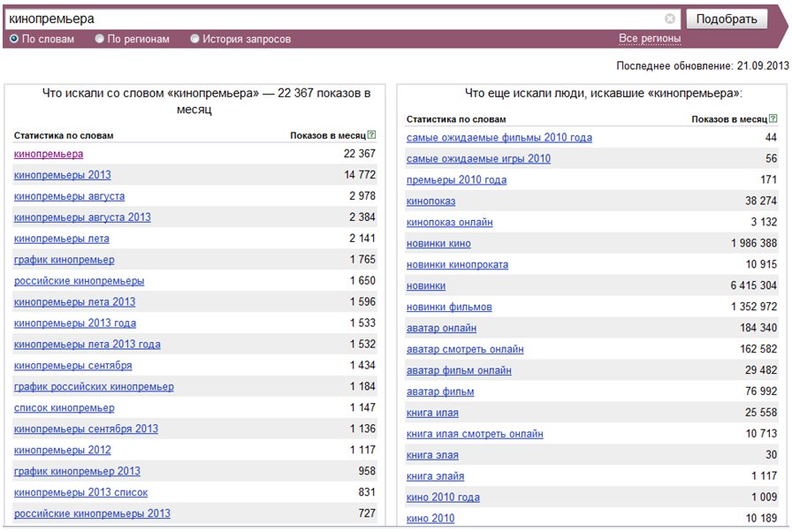Open the 'кинопремьеры 2013' link
This screenshot has width=792, height=532.
[x=62, y=175]
